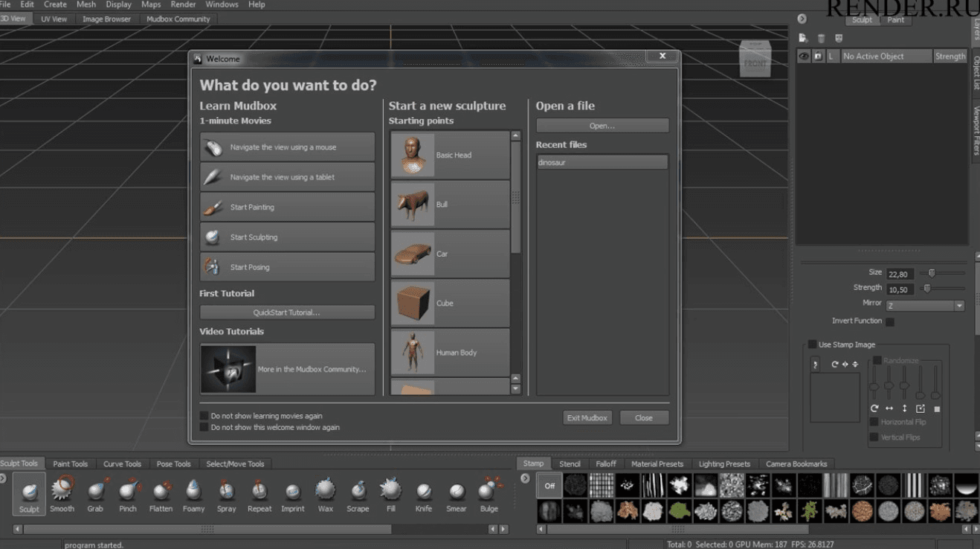Click the delete layer trash icon

[821, 38]
